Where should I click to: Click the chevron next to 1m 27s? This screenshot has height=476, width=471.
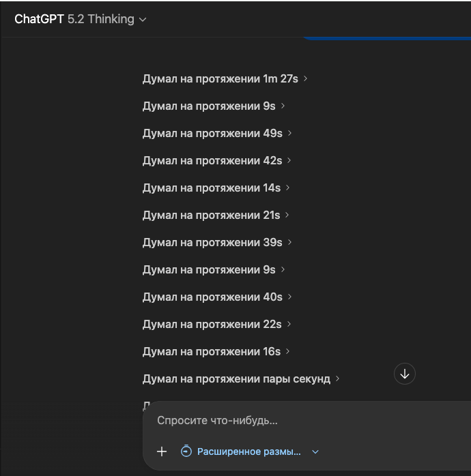pos(306,78)
